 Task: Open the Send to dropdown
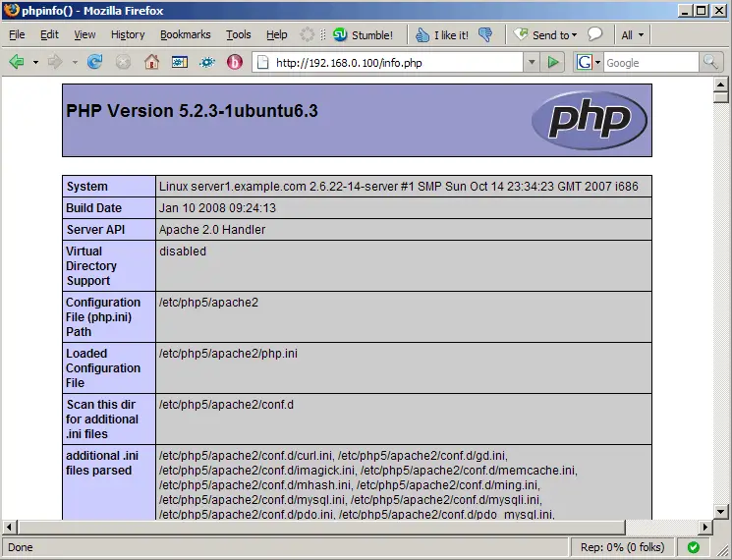click(x=545, y=35)
